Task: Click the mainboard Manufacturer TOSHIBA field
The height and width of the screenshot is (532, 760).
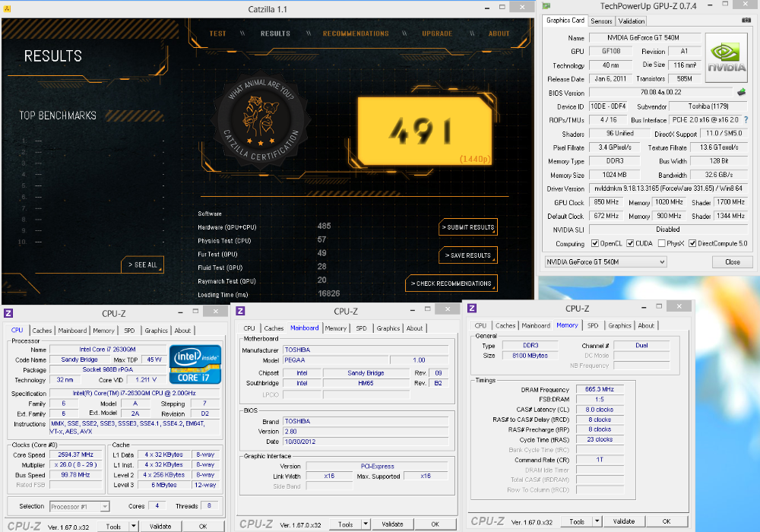Action: (x=366, y=350)
